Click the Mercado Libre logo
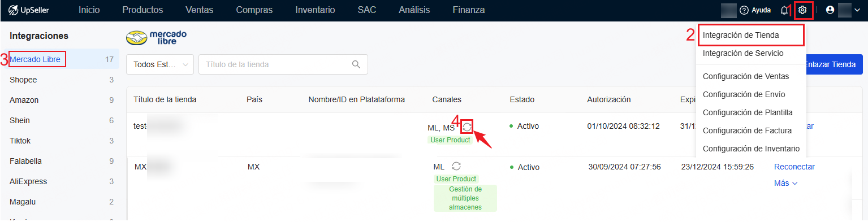 [x=156, y=38]
